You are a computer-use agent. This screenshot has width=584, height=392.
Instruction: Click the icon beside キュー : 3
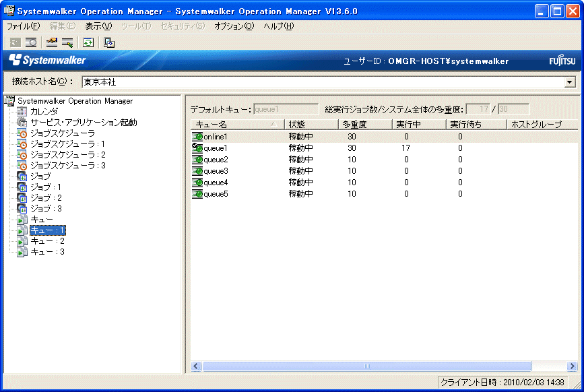pos(22,252)
